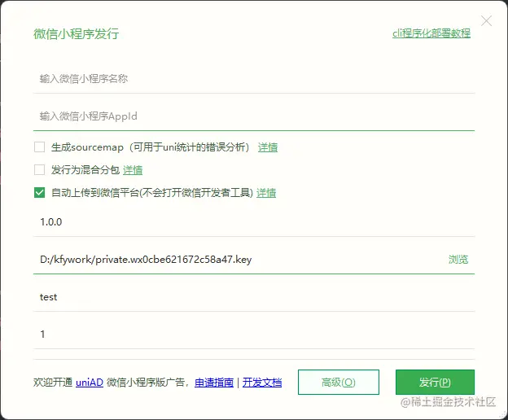Click 浏览 to browse for key file
Viewport: 508px width, 420px height.
(458, 260)
